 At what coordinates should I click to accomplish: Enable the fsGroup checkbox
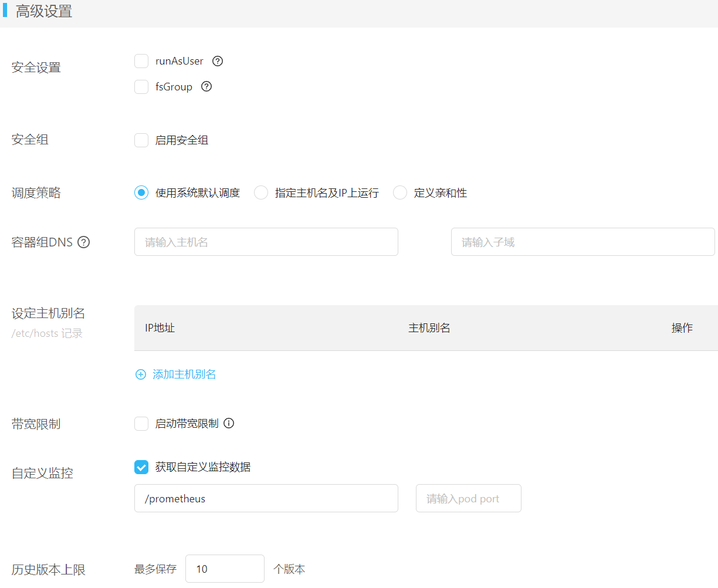point(141,87)
